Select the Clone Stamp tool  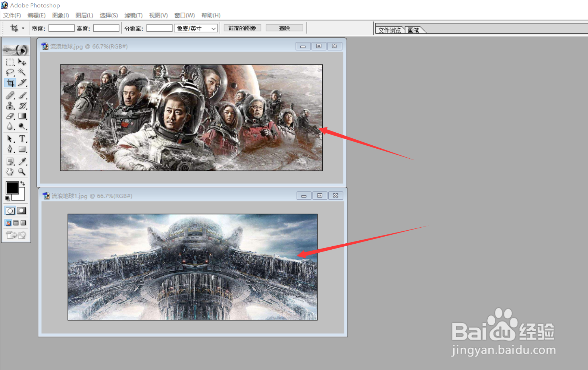pyautogui.click(x=10, y=105)
